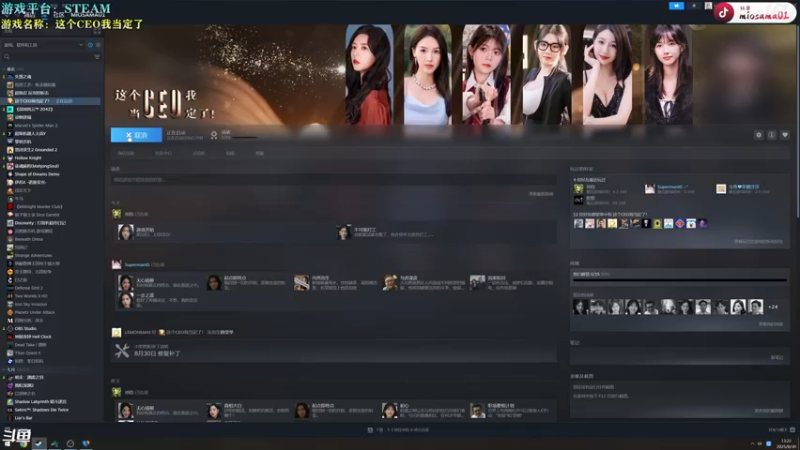Screen dimensions: 800x450
Task: Click achievements trophy icon near cancel button
Action: (214, 135)
